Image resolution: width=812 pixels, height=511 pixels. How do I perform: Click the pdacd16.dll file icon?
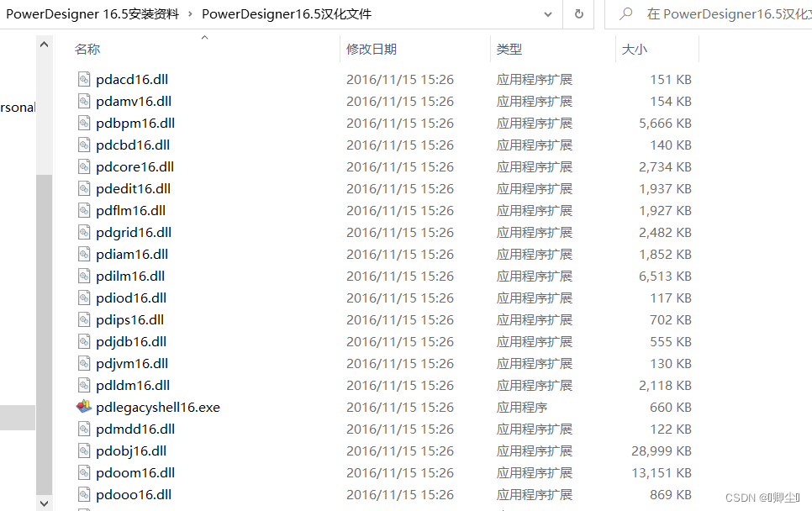point(84,79)
